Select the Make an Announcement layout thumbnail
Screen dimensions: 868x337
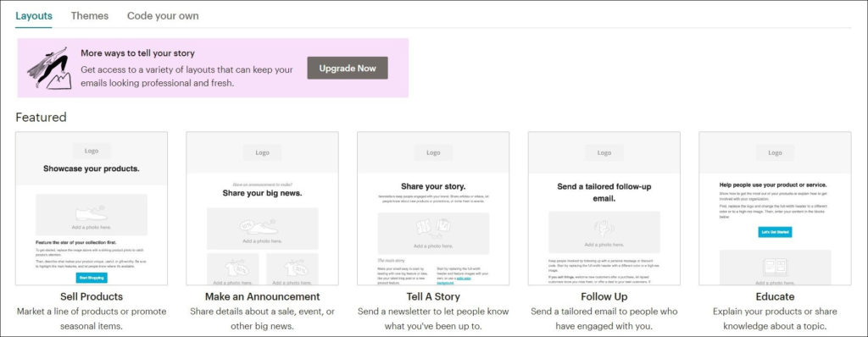pyautogui.click(x=263, y=208)
